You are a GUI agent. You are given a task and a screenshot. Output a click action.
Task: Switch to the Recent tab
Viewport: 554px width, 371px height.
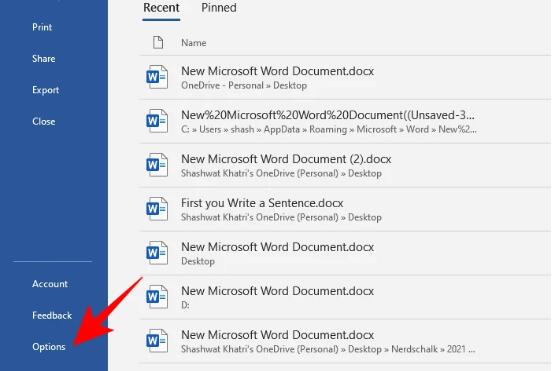coord(161,8)
